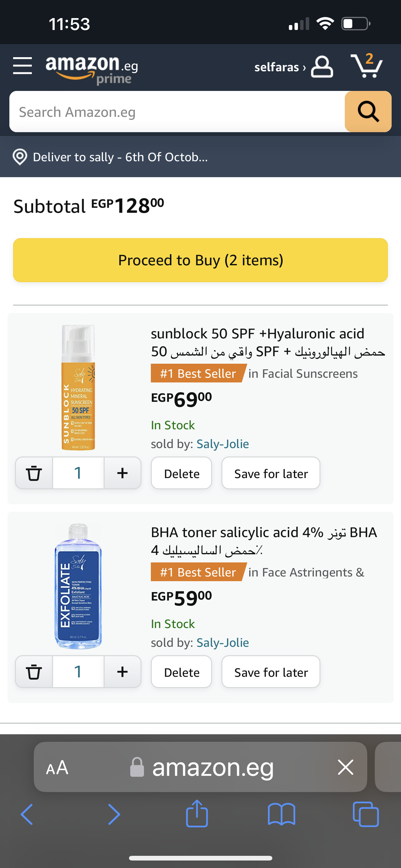Screen dimensions: 401x868
Task: Open Saly-Jolie seller link under sunblock
Action: pos(223,444)
